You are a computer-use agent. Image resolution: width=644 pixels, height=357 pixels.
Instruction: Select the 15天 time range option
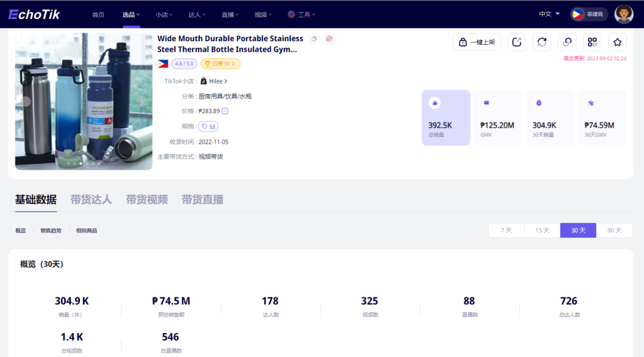click(542, 230)
